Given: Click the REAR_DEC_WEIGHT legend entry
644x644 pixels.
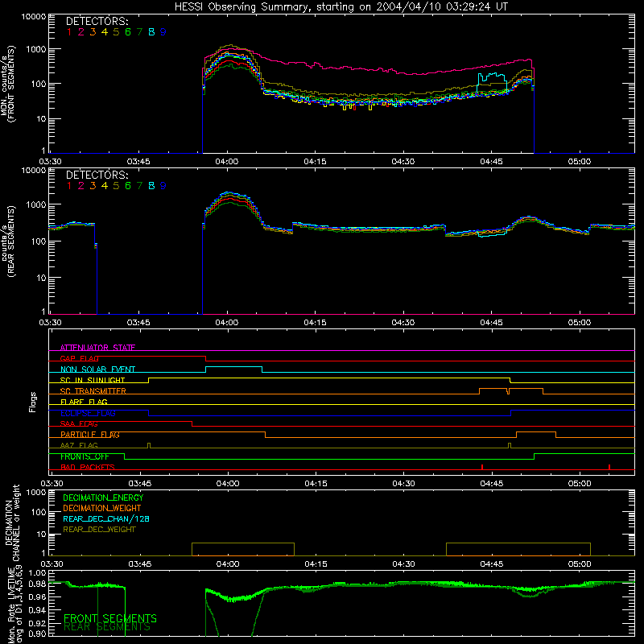Looking at the screenshot, I should tap(99, 530).
